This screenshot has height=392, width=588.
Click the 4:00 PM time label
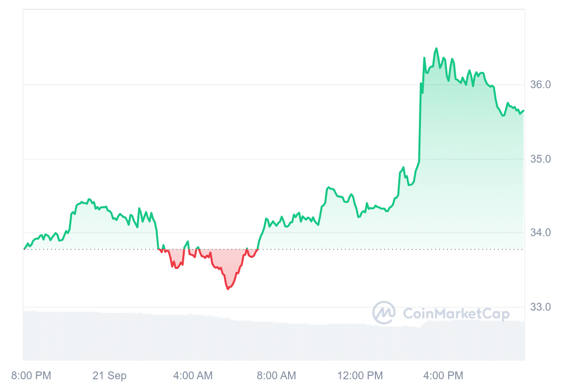click(x=443, y=376)
